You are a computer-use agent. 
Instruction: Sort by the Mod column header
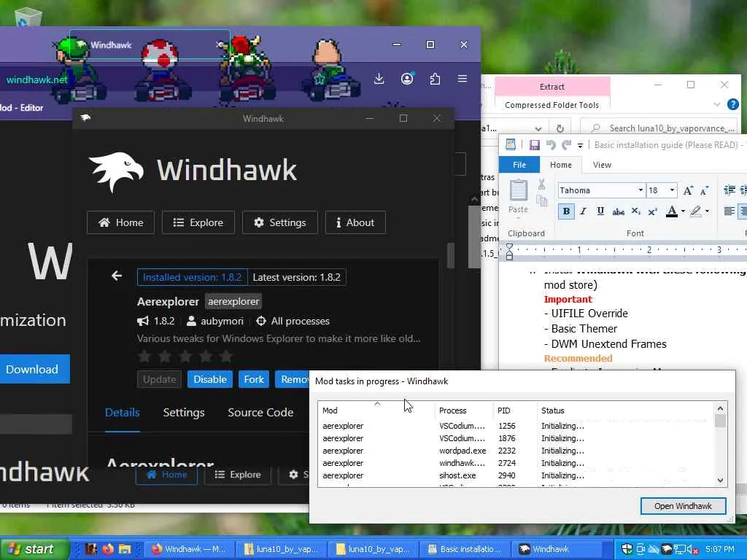coord(376,411)
